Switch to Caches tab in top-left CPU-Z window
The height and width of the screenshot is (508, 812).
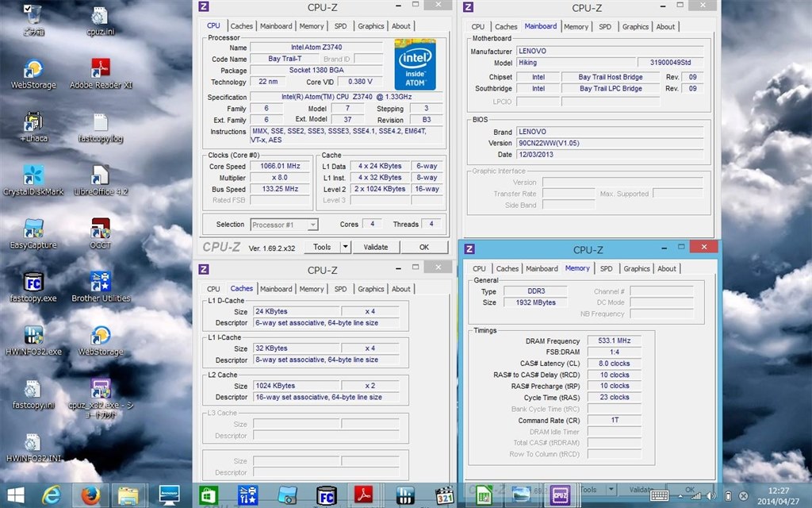click(242, 26)
